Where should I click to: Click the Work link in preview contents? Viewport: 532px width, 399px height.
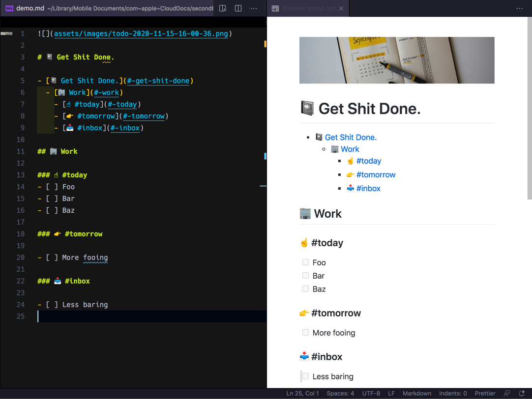[350, 149]
